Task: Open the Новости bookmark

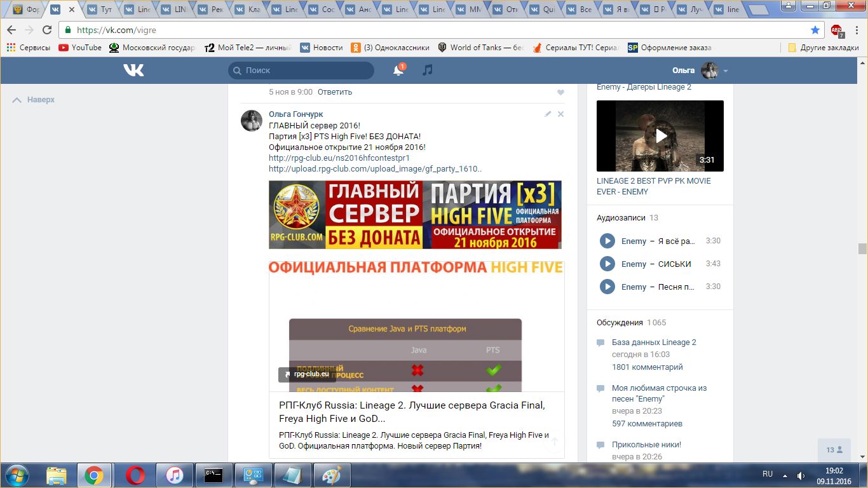Action: click(x=322, y=48)
